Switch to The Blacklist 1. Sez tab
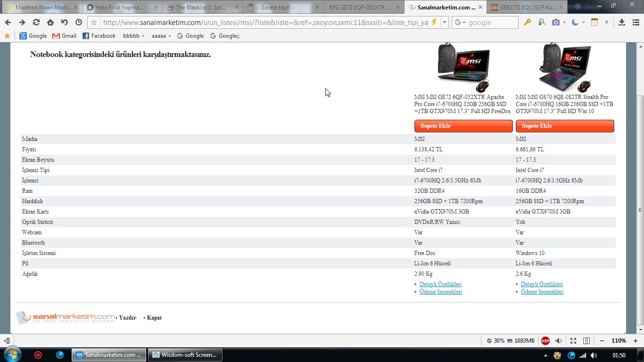The height and width of the screenshot is (362, 644). tap(203, 7)
